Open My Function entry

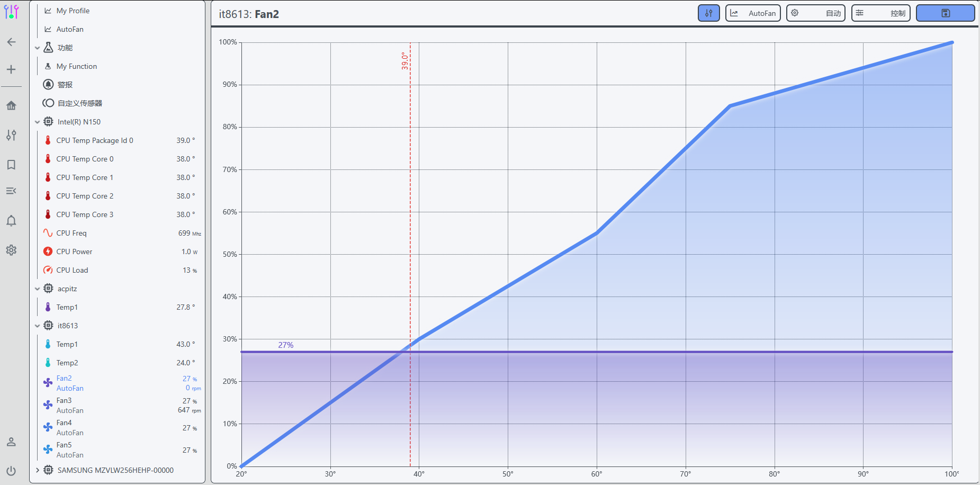tap(77, 66)
